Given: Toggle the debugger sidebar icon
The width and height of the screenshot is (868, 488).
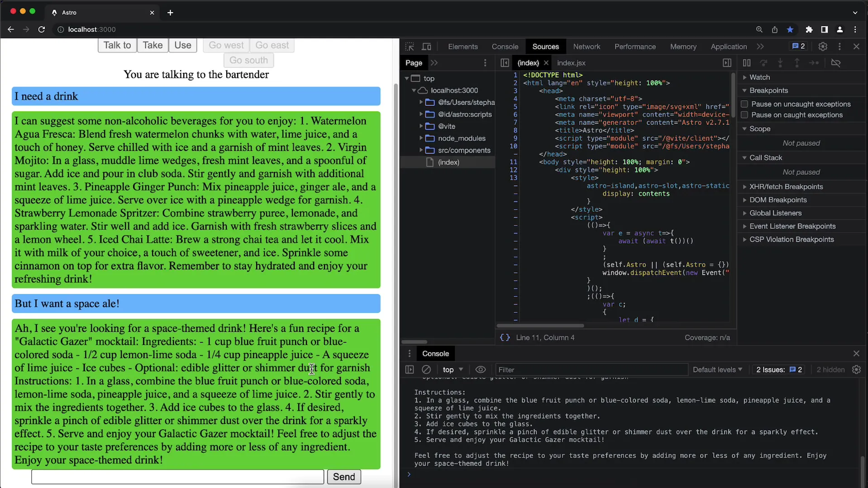Looking at the screenshot, I should (x=727, y=63).
